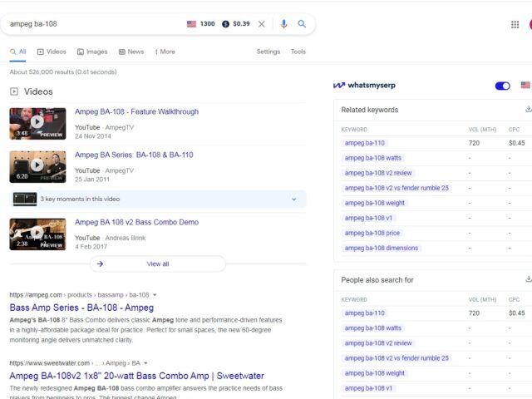532x399 pixels.
Task: Open the Google apps grid icon
Action: [x=515, y=24]
